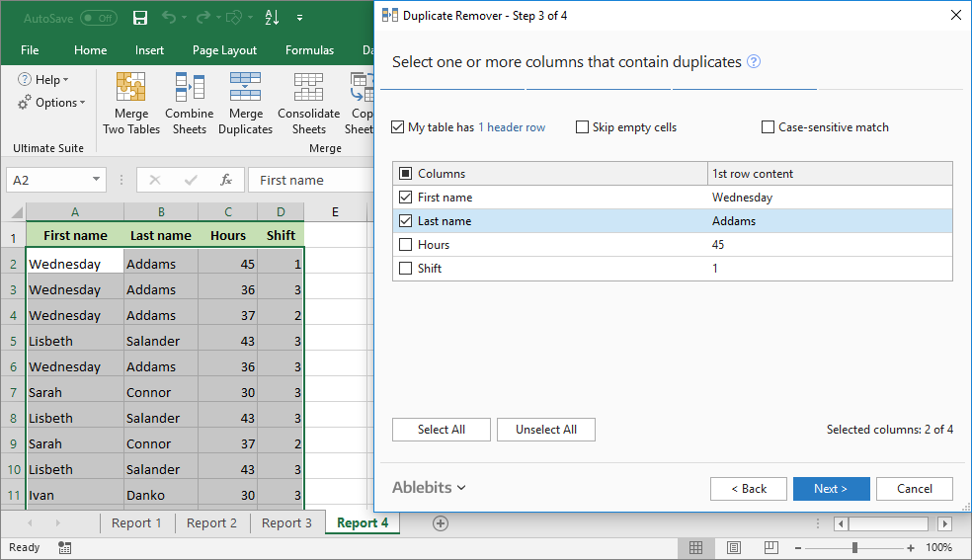Click the Unselect All button
The image size is (972, 560).
point(546,430)
